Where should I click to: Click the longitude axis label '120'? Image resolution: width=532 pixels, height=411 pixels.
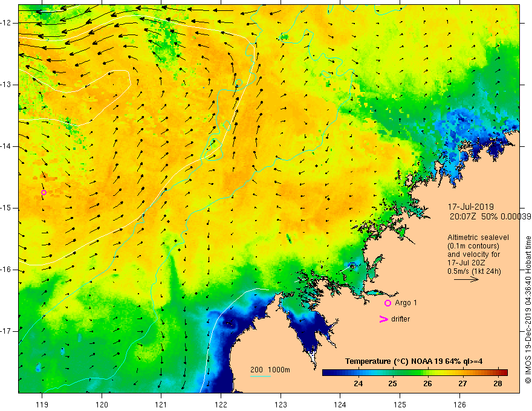pos(102,404)
